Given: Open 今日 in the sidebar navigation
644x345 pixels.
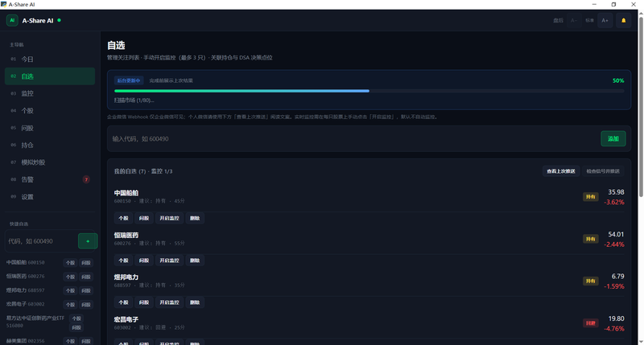Looking at the screenshot, I should pos(50,59).
